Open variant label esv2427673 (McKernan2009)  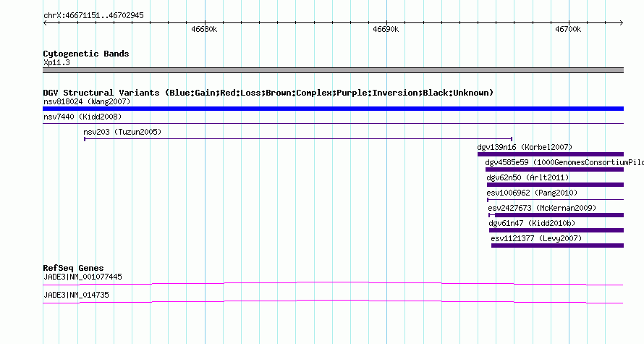coord(542,208)
